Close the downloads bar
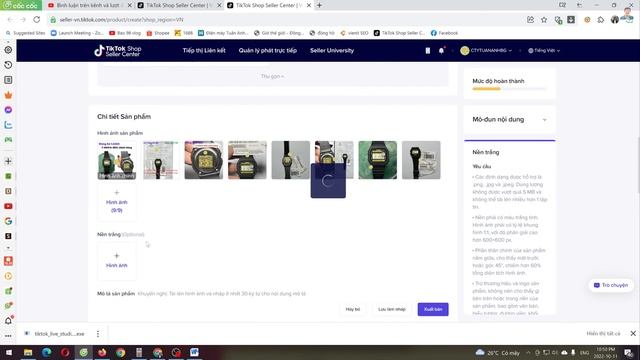 click(x=633, y=333)
